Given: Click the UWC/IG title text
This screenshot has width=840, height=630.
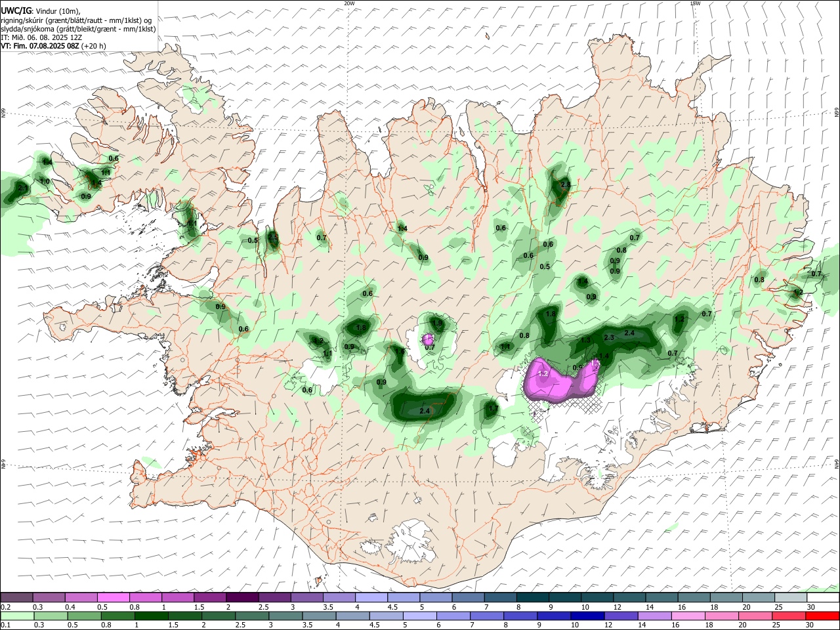Looking at the screenshot, I should coord(15,11).
